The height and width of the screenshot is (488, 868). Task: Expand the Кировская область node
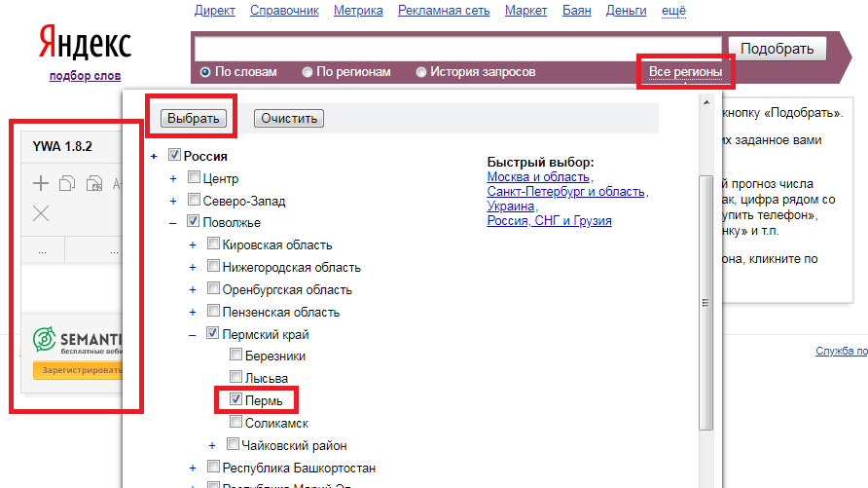(193, 245)
